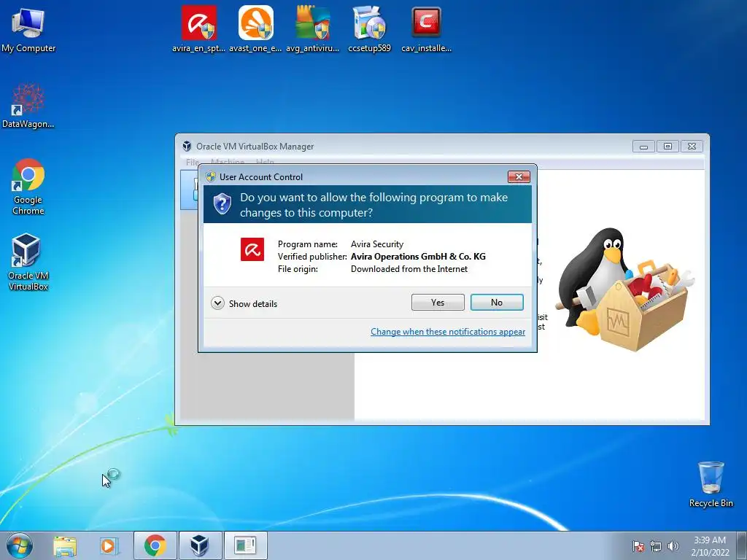Click No to deny Avira Security
The width and height of the screenshot is (747, 560).
pyautogui.click(x=497, y=303)
